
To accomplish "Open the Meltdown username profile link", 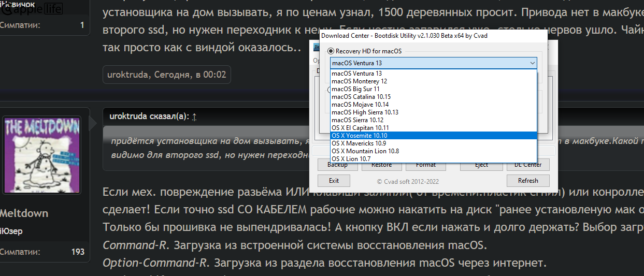I will pyautogui.click(x=24, y=213).
